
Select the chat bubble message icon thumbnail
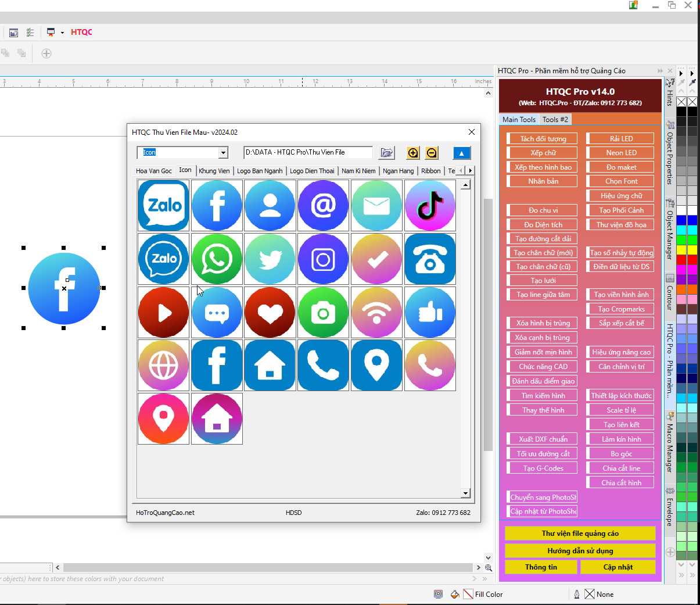pos(217,312)
